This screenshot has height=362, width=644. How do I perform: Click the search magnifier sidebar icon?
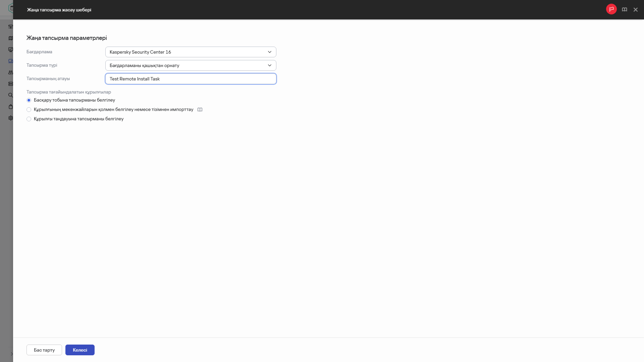click(11, 95)
